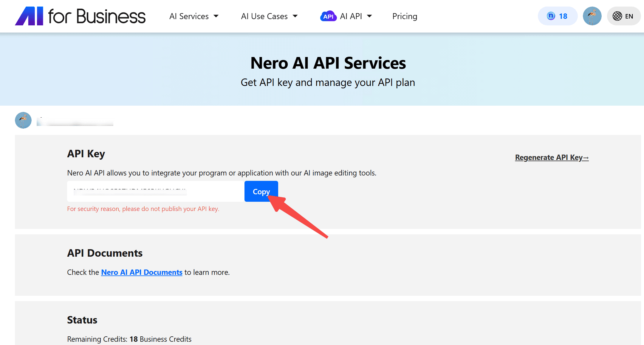Click the Regenerate API Key link

pyautogui.click(x=552, y=158)
